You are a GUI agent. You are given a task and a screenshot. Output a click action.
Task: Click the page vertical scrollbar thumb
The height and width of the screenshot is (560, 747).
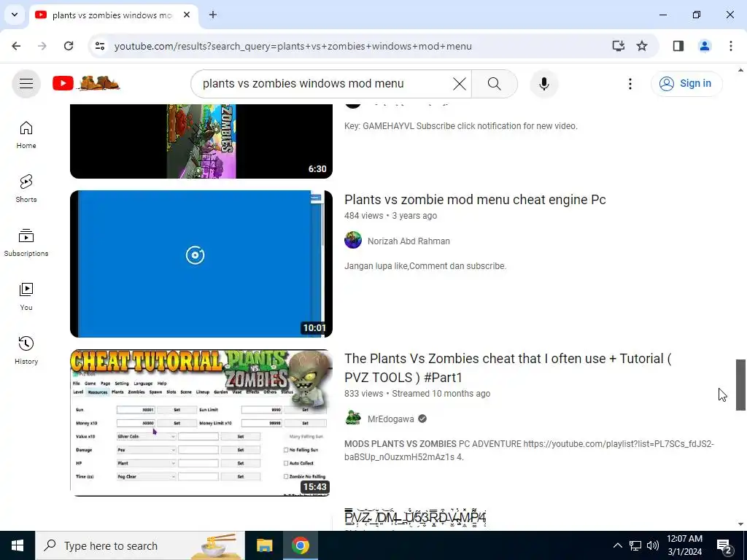(740, 385)
